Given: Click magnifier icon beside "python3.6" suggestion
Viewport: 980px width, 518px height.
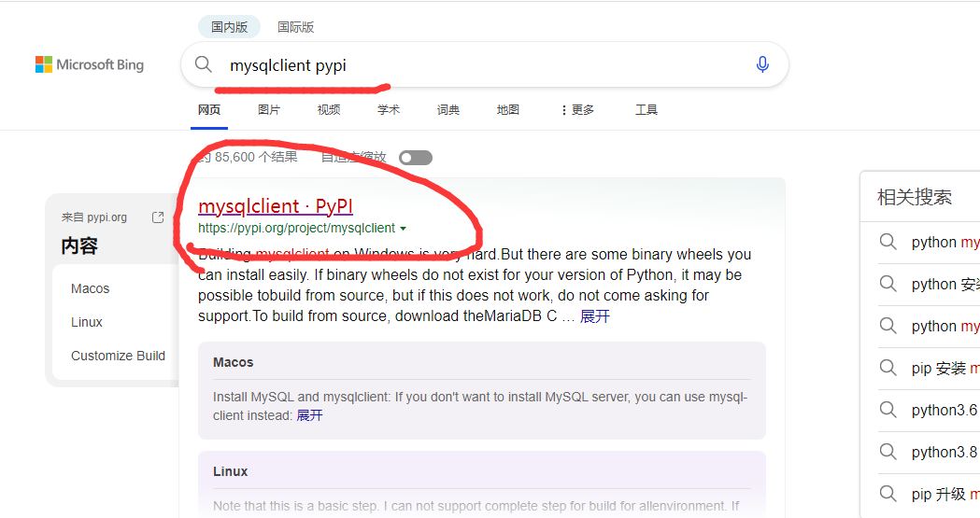Looking at the screenshot, I should click(x=888, y=410).
